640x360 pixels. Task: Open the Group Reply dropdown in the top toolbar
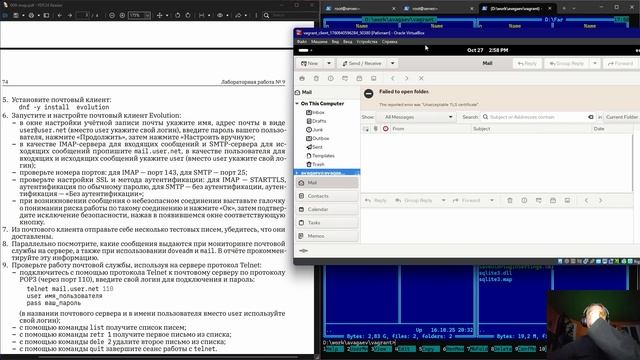[595, 63]
